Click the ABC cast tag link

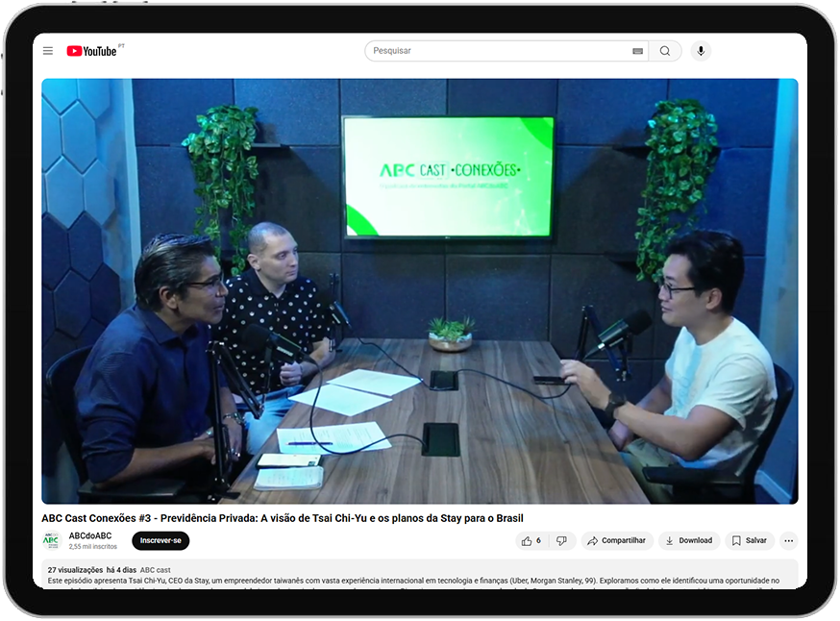tap(156, 570)
